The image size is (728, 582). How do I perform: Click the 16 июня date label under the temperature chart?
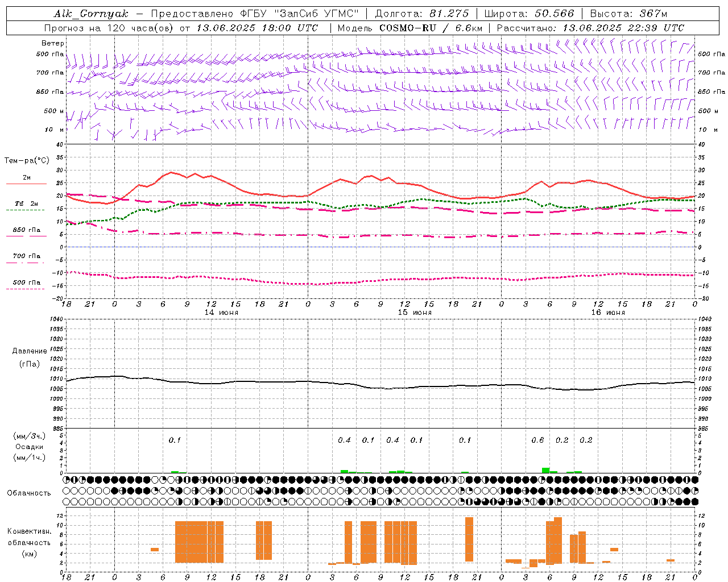pyautogui.click(x=608, y=313)
